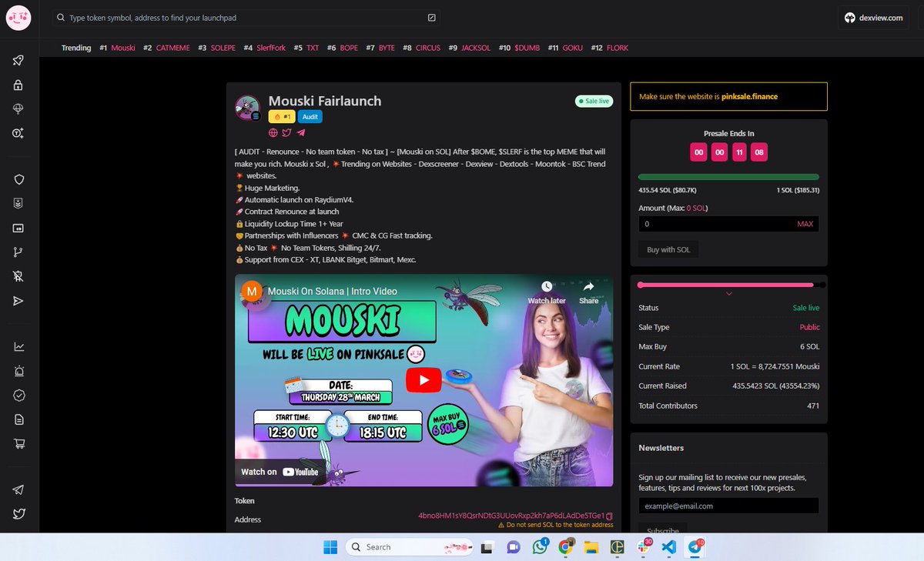The height and width of the screenshot is (561, 924).
Task: Open Mouski's Twitter icon under title
Action: pyautogui.click(x=286, y=132)
